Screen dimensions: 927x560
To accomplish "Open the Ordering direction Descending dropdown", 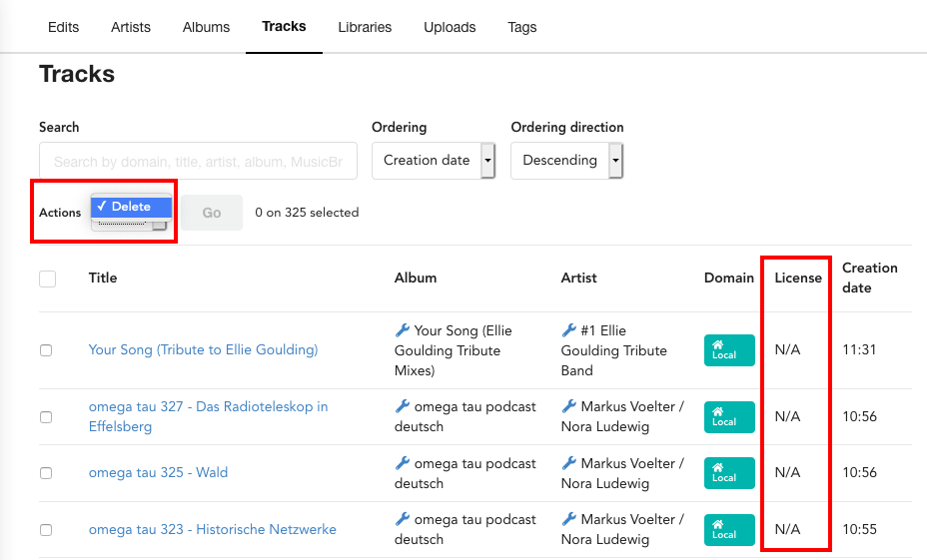I will [567, 161].
